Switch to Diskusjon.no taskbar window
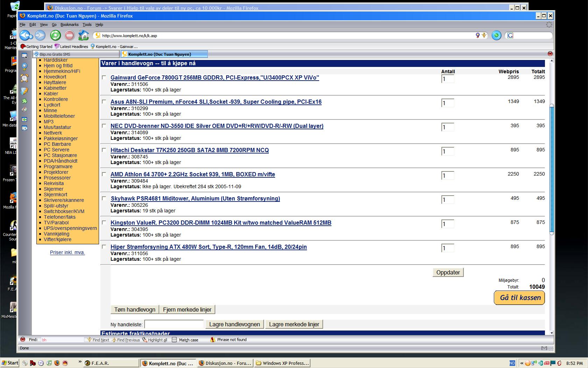This screenshot has height=368, width=588. 225,363
